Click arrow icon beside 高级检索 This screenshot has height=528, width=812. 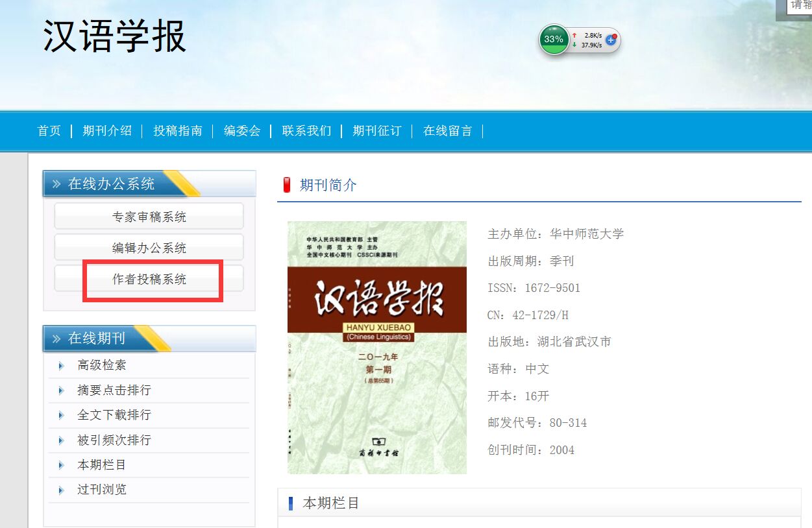pos(61,366)
